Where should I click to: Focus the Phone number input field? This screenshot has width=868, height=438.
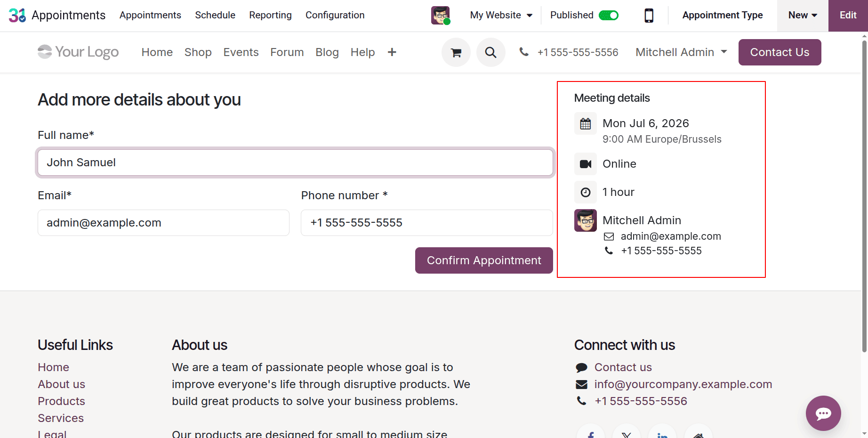tap(427, 223)
